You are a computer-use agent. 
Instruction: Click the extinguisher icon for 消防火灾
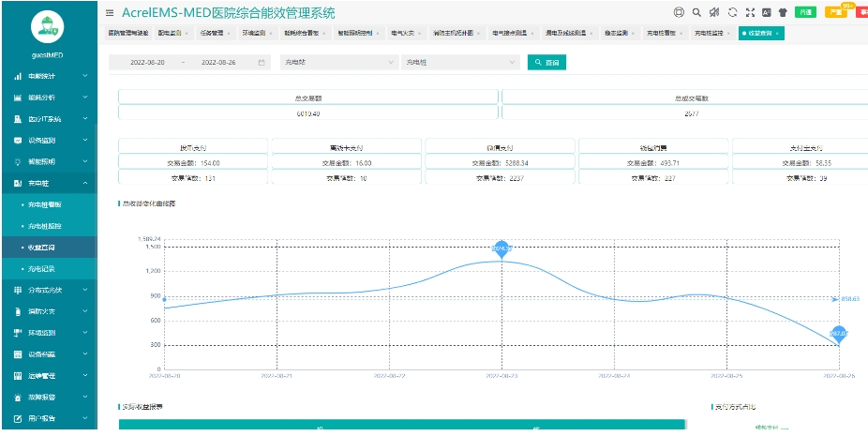tap(18, 311)
